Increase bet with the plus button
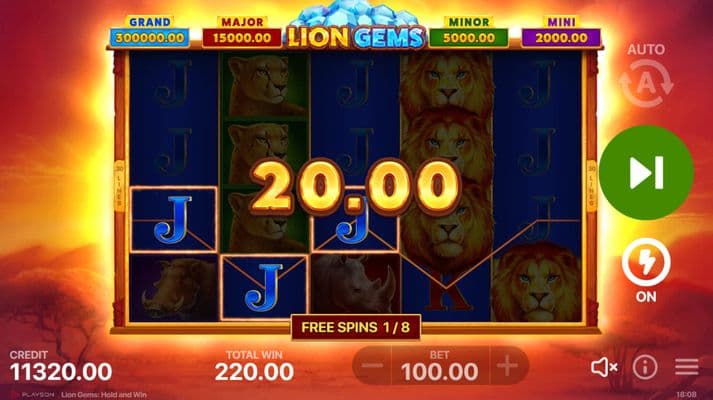 tap(508, 366)
